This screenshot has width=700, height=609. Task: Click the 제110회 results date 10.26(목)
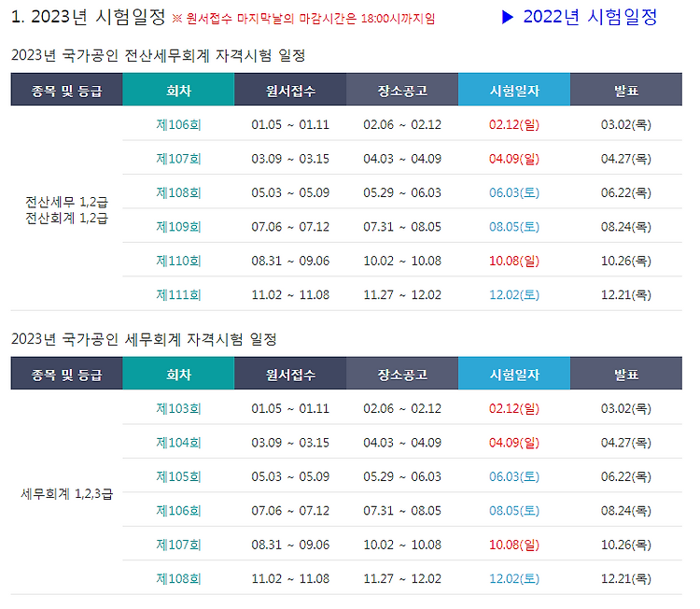coord(626,261)
